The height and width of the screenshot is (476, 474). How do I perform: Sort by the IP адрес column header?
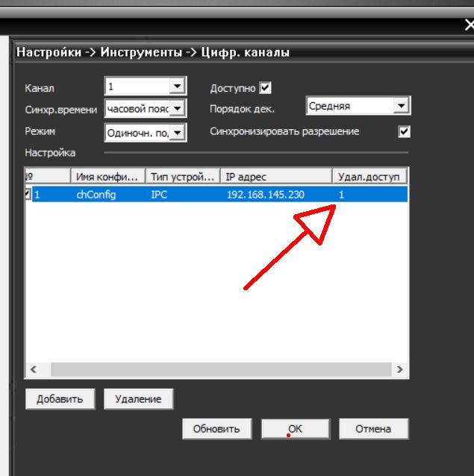[276, 177]
